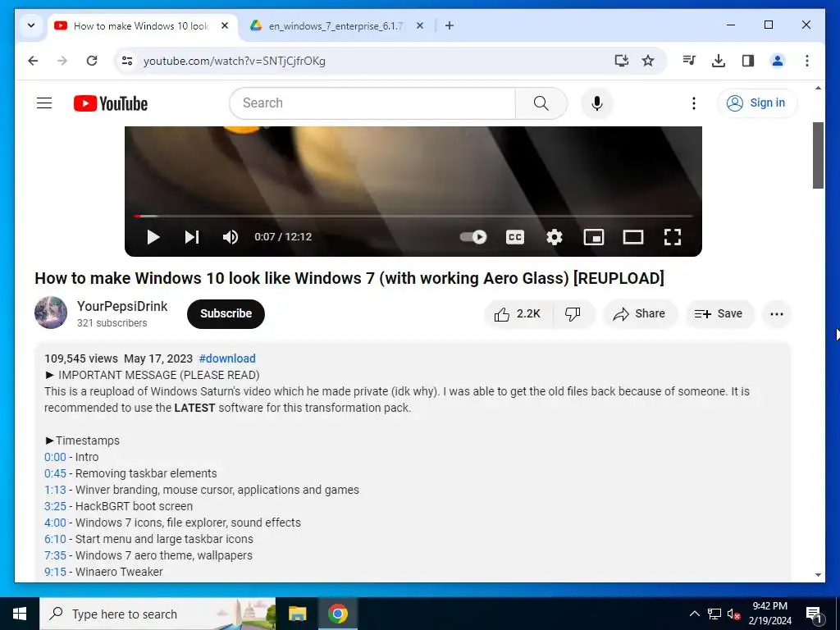Open the #download hashtag link
The height and width of the screenshot is (630, 840).
coord(227,358)
